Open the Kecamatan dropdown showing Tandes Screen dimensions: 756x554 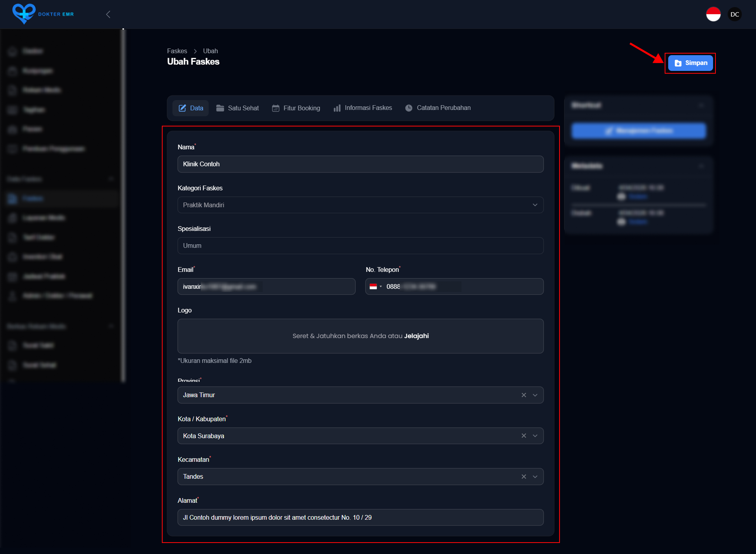360,477
